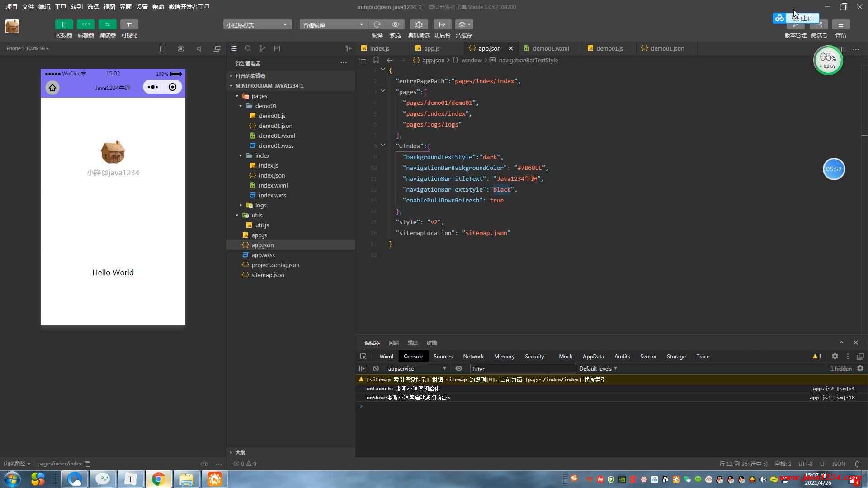
Task: Toggle page path preview eye icon
Action: pos(204,464)
